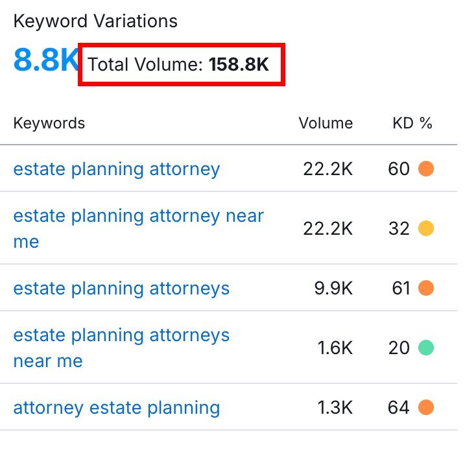Screen dimensions: 476x454
Task: Open 'estate planning attorneys near me' link
Action: (121, 348)
